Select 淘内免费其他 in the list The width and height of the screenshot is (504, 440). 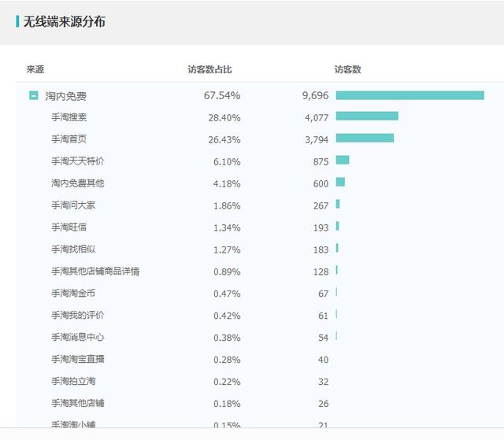[77, 183]
